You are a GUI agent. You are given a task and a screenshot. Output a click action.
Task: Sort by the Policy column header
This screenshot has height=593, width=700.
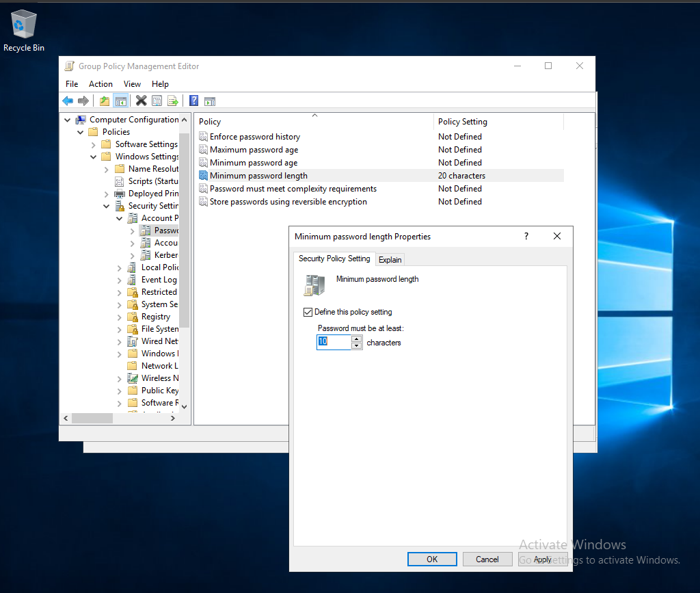[314, 122]
